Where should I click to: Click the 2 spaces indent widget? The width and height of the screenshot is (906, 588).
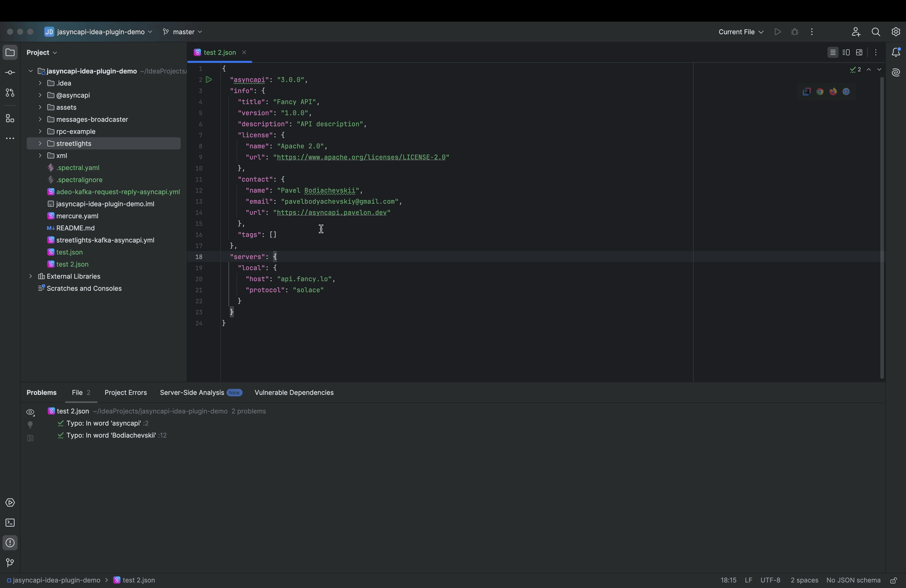tap(804, 580)
